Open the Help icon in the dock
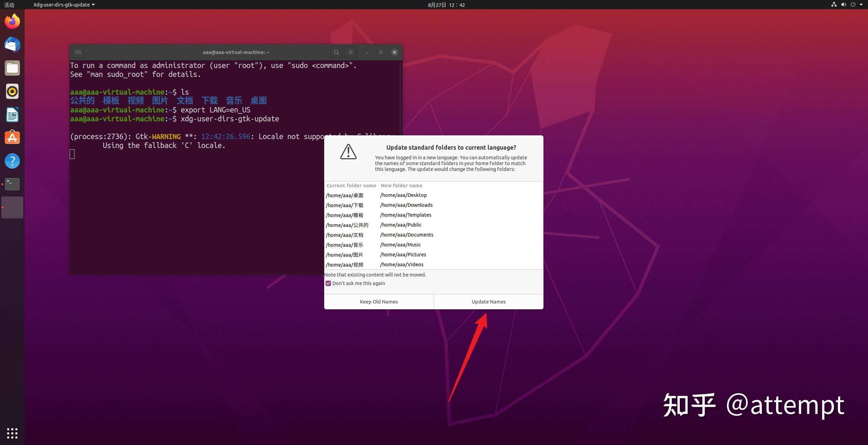Screen dimensions: 868x445 point(12,161)
